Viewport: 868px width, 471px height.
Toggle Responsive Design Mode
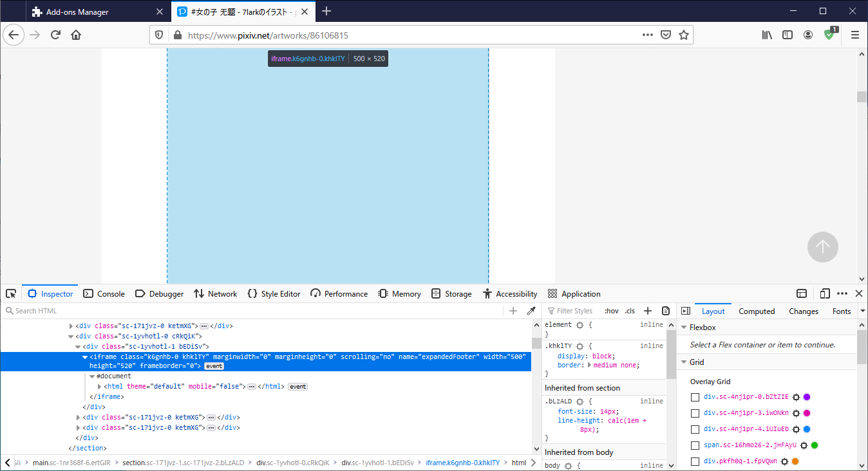click(825, 293)
